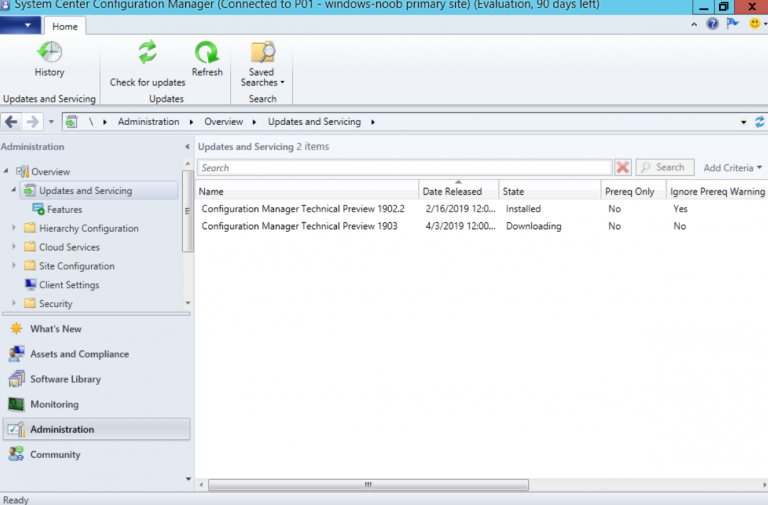
Task: Go forward with the forward arrow
Action: click(x=32, y=121)
